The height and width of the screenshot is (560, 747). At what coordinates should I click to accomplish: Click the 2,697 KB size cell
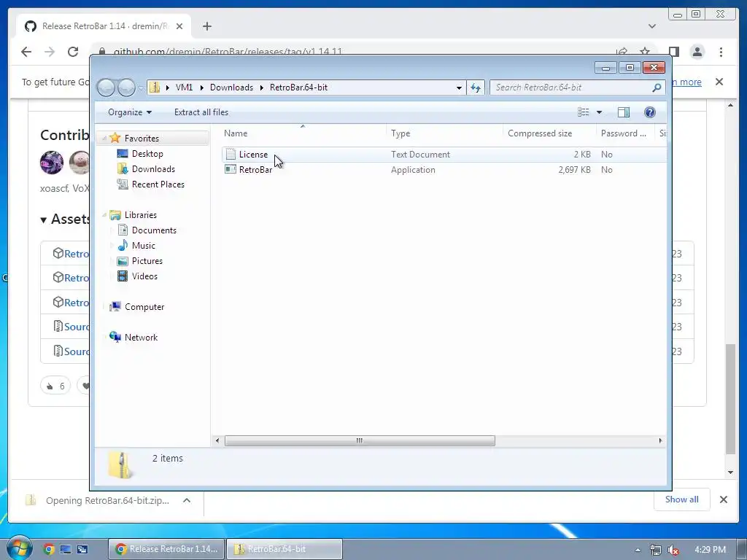[574, 169]
